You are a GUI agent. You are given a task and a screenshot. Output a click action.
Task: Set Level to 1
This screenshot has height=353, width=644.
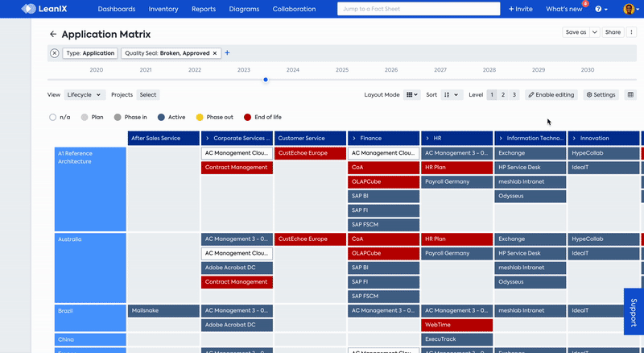click(492, 94)
